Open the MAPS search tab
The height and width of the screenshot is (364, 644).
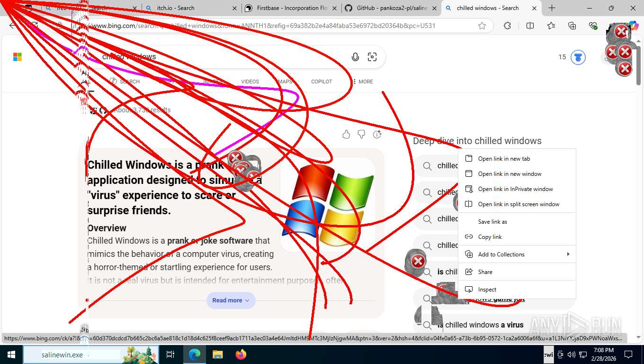(x=285, y=82)
